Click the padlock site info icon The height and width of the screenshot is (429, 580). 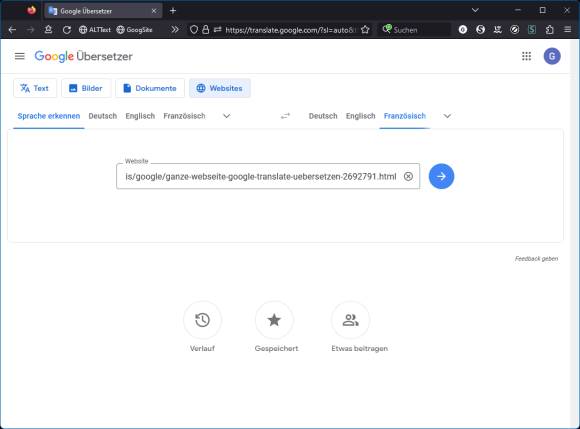tap(206, 30)
